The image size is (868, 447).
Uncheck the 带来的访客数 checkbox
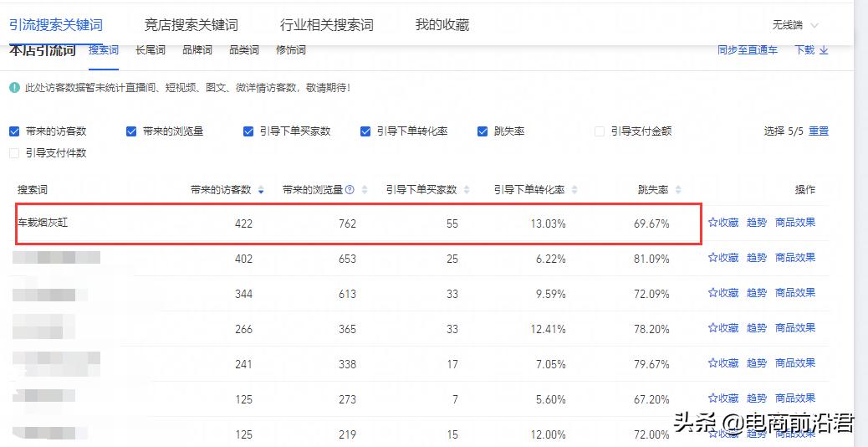click(x=14, y=131)
